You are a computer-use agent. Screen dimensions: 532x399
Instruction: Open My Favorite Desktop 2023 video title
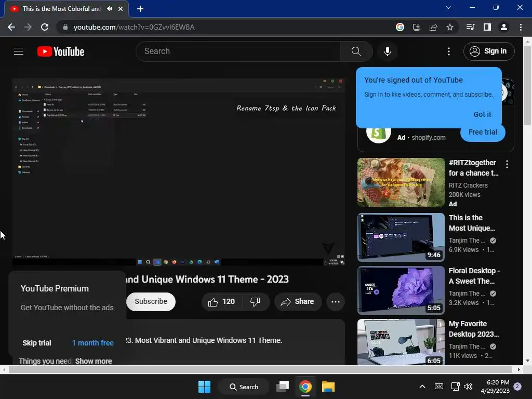click(x=474, y=329)
